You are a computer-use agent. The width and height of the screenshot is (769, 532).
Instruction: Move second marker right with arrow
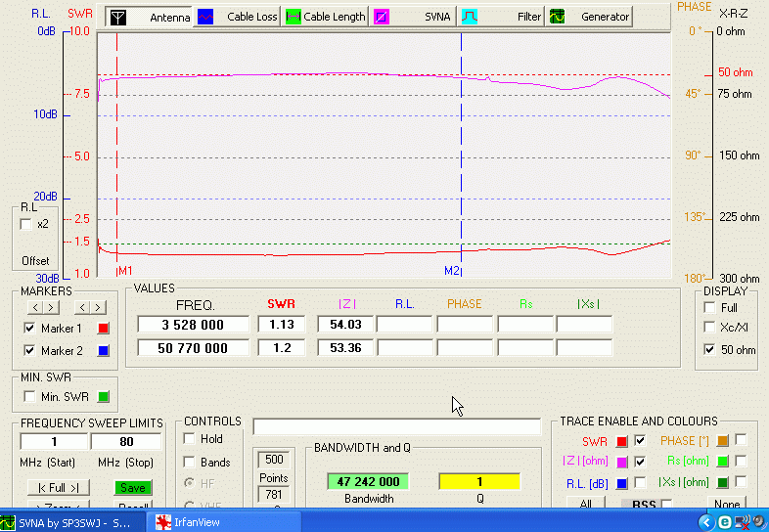97,308
